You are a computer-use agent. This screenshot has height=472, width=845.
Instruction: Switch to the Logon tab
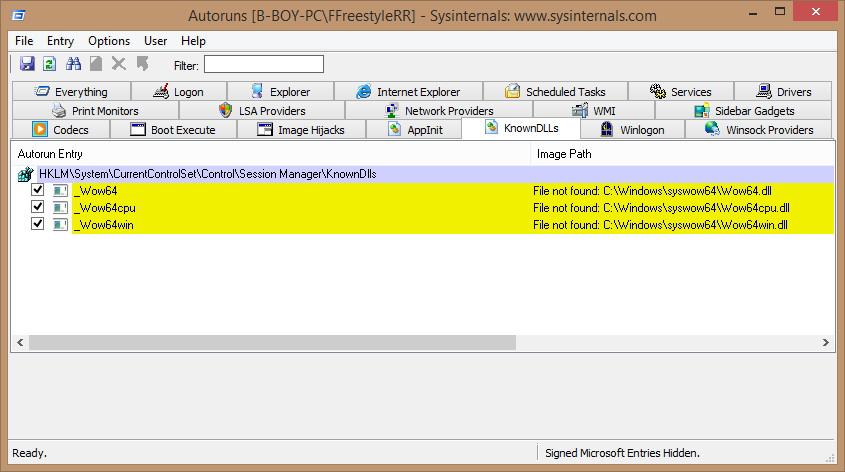tap(179, 92)
